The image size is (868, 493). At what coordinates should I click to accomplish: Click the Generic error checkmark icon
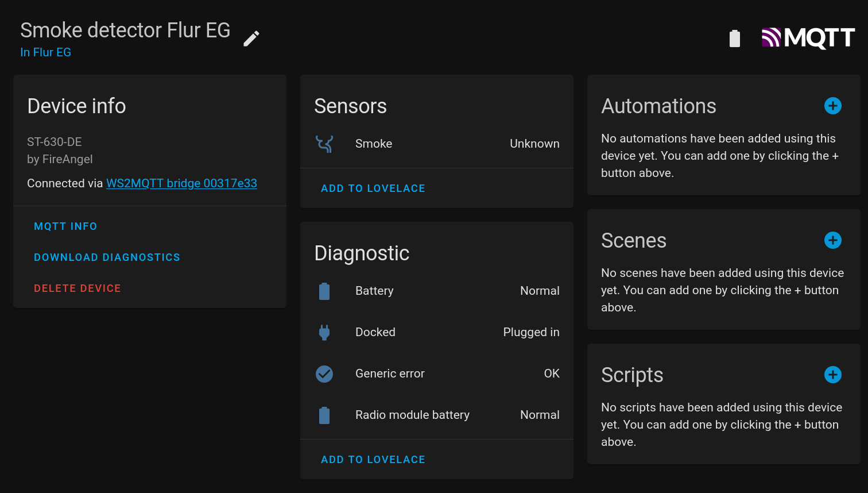click(324, 373)
